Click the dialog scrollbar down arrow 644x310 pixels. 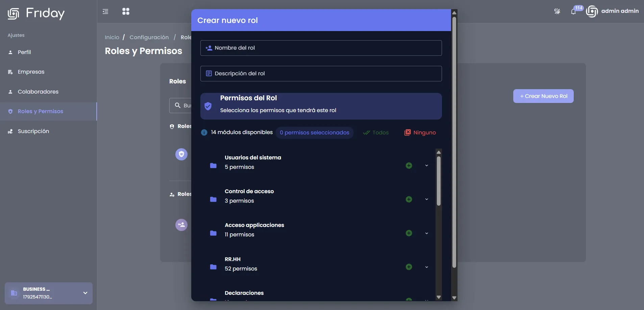click(454, 298)
